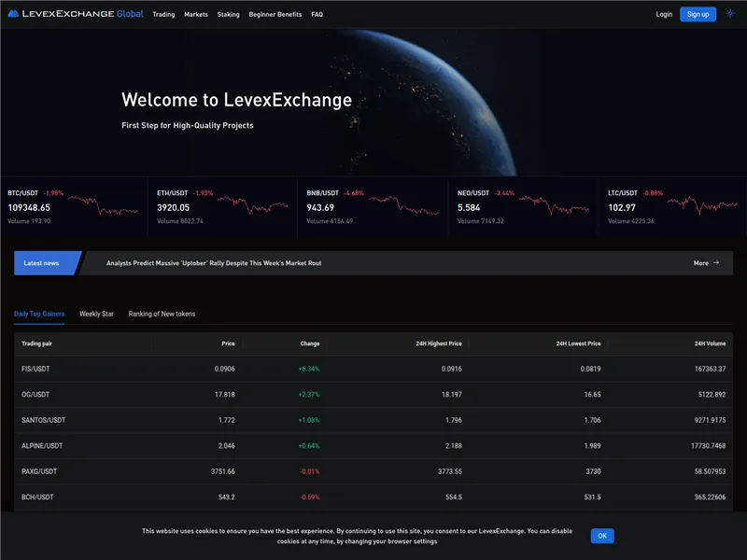Open the Trading menu
Screen dimensions: 747x560
point(163,14)
